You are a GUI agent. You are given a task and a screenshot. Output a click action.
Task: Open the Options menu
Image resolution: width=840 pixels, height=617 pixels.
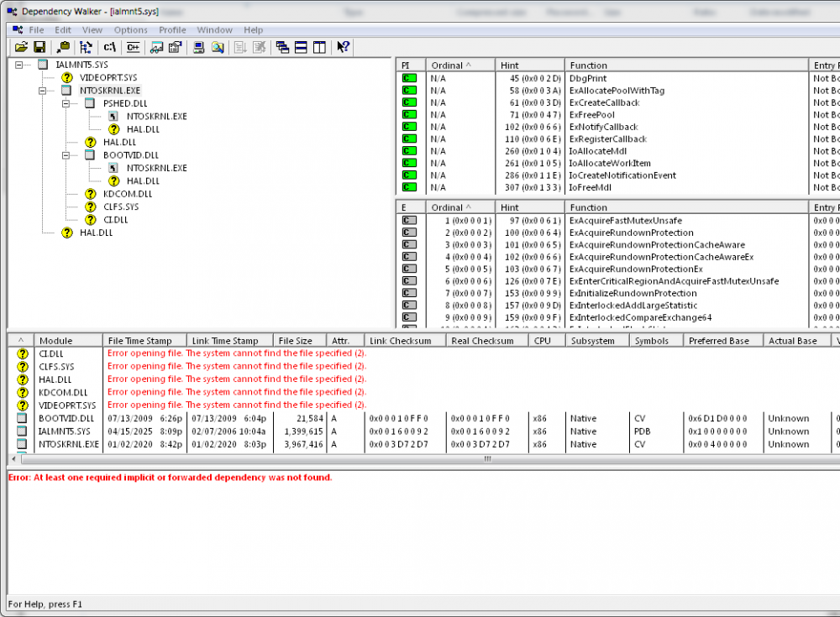pos(130,30)
